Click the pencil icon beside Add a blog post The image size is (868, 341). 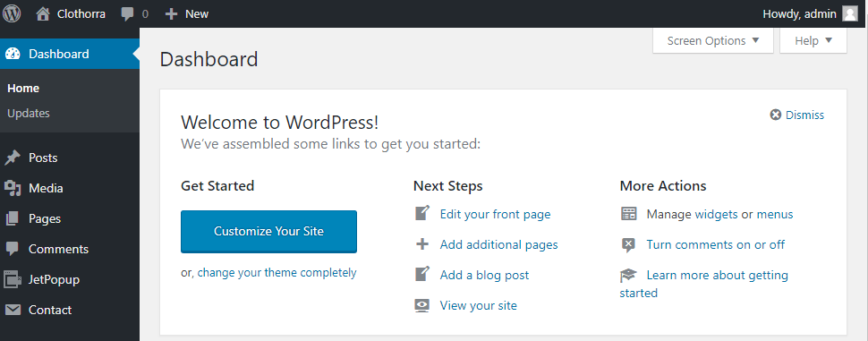tap(422, 275)
